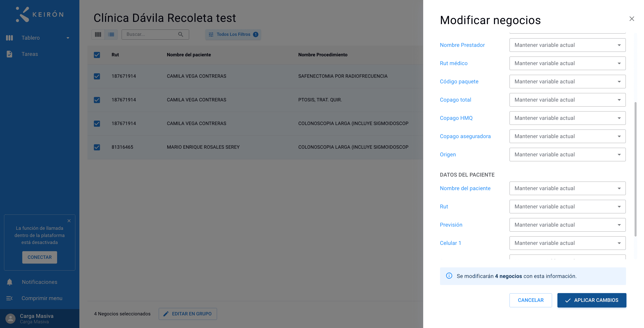Click the CANCELAR button

(x=530, y=300)
